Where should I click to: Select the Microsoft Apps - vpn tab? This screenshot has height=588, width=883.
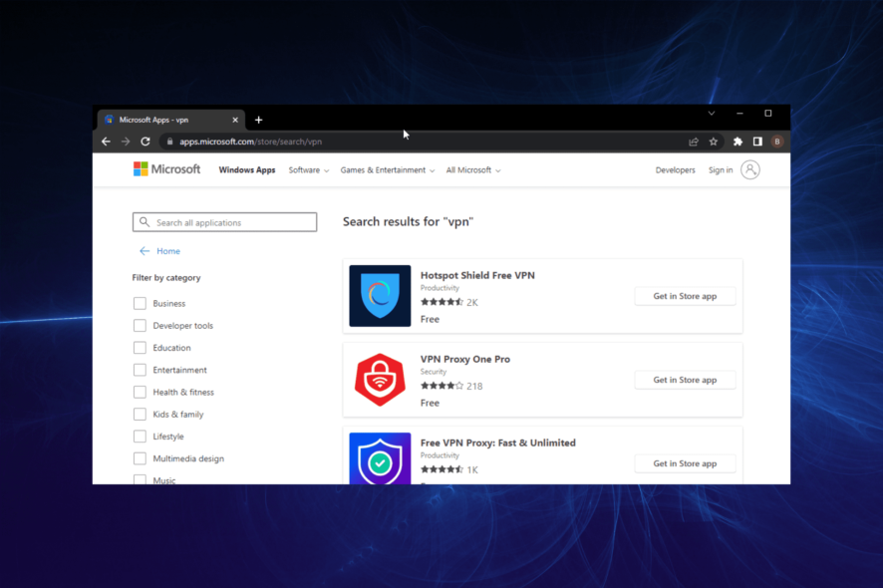coord(171,120)
